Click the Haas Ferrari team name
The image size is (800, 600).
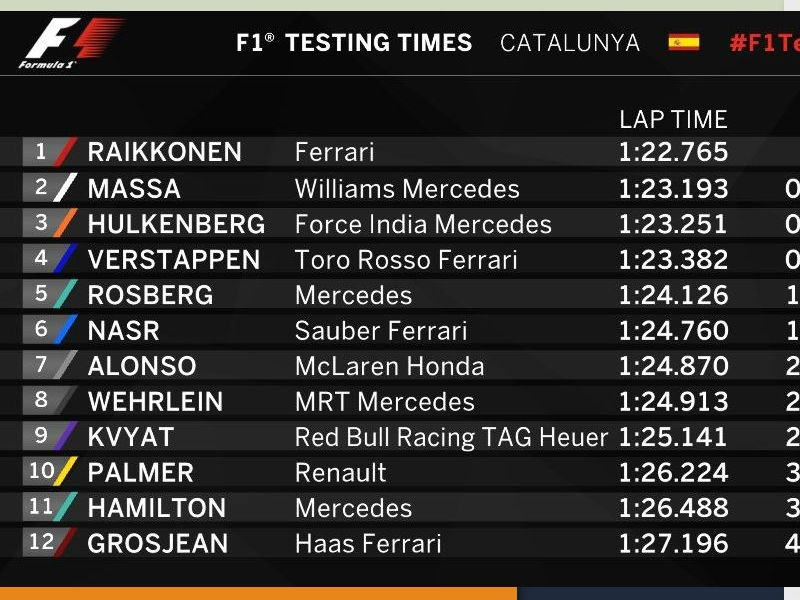(368, 544)
